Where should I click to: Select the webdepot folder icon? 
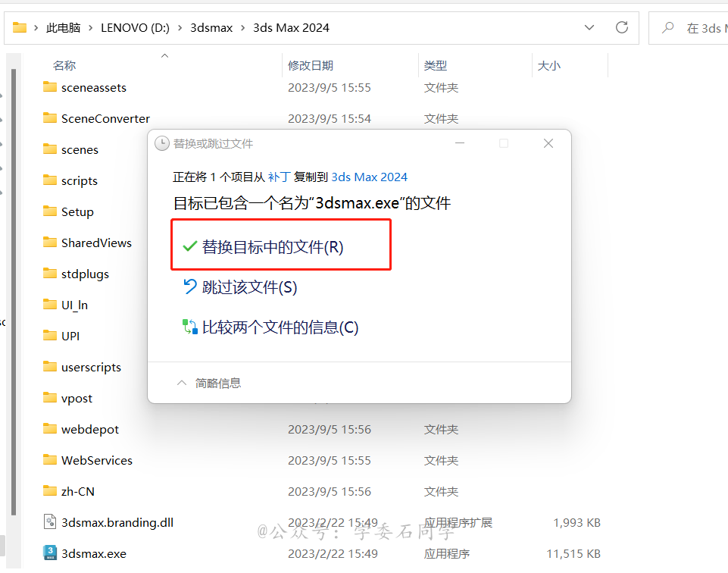tap(50, 429)
